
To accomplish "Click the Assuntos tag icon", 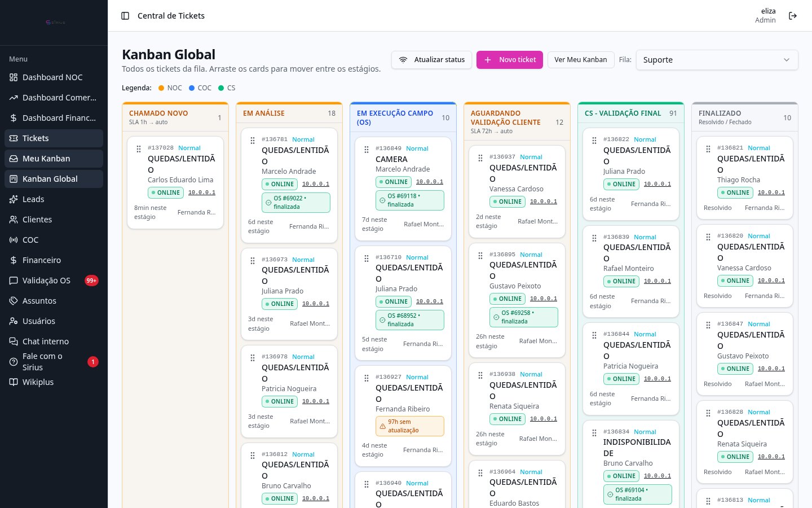I will coord(14,301).
